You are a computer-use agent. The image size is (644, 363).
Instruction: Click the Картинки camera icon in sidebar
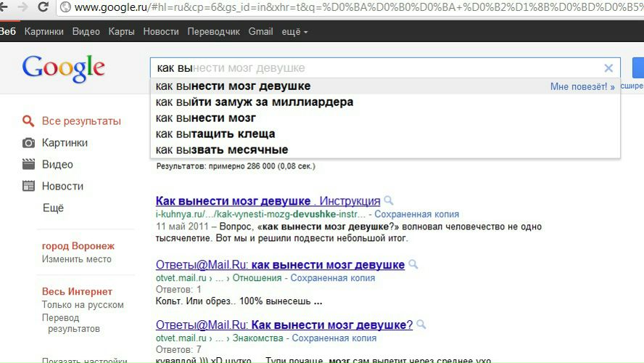[28, 143]
